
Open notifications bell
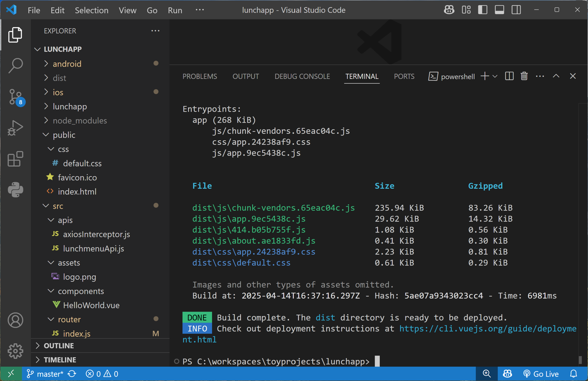point(574,374)
